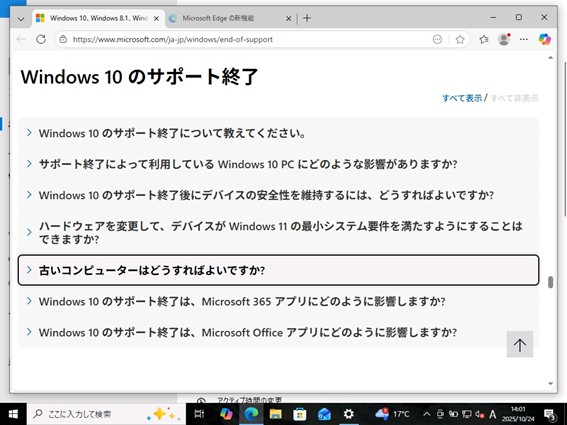Open weather widget showing 17°C
The width and height of the screenshot is (567, 425).
(392, 414)
